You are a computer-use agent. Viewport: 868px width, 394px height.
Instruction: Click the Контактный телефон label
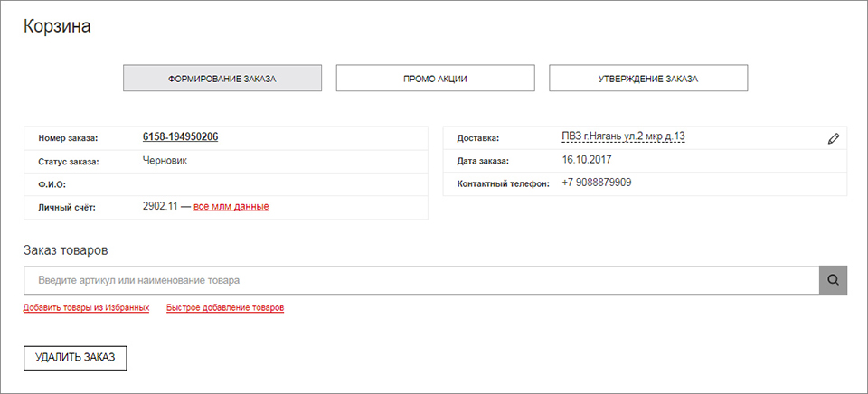click(503, 183)
